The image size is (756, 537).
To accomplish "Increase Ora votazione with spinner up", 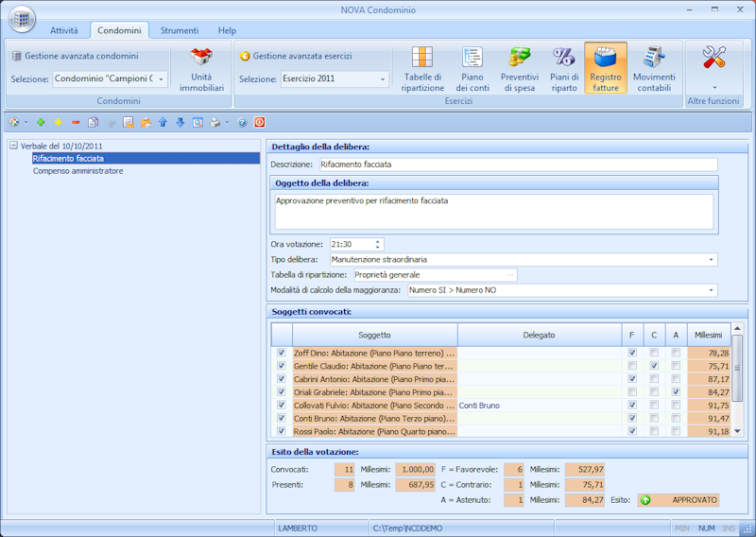I will (x=377, y=241).
